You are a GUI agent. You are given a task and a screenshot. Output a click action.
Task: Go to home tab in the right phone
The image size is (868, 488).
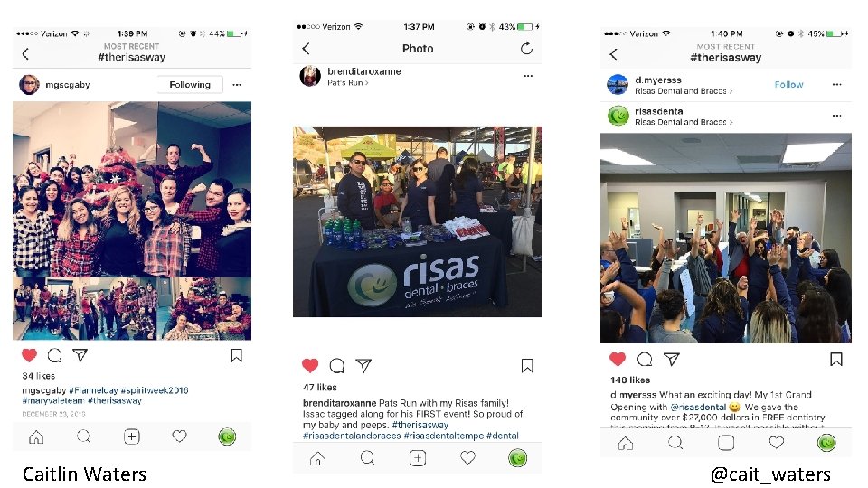626,443
